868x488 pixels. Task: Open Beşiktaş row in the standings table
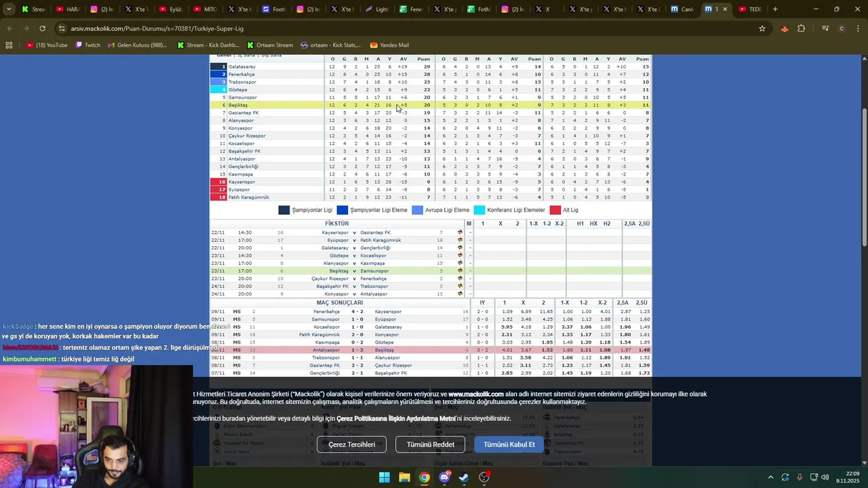coord(431,105)
